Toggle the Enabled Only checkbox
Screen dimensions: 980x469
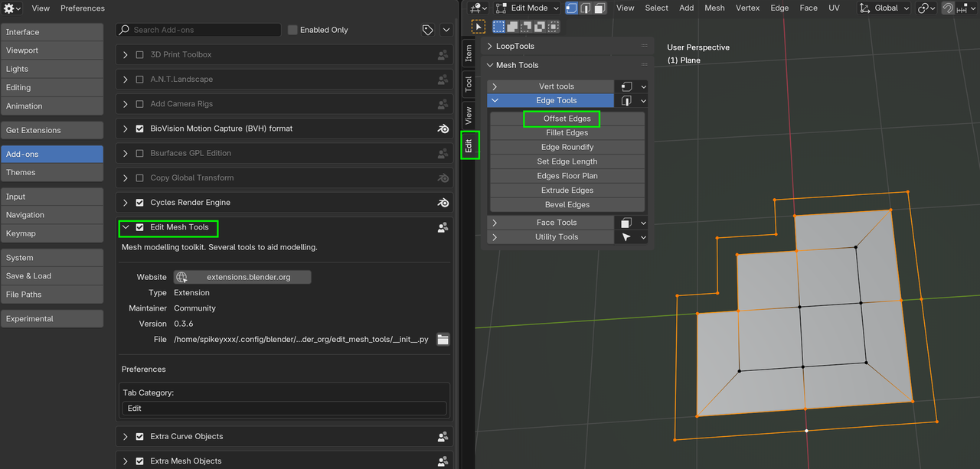tap(292, 30)
